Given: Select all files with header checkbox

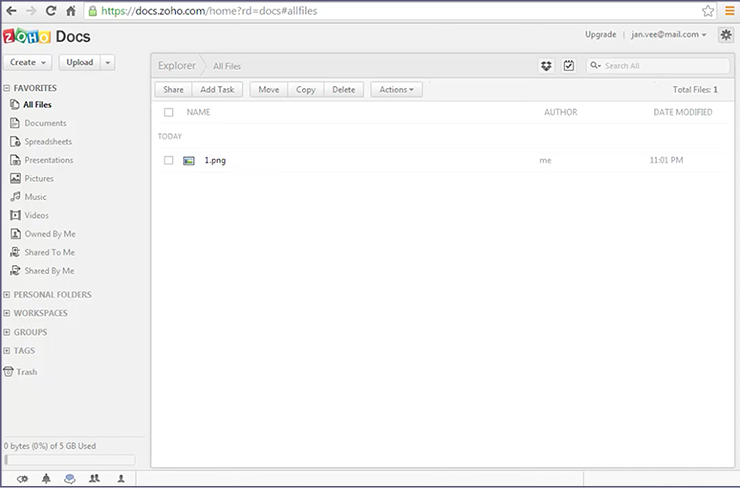Looking at the screenshot, I should 168,112.
